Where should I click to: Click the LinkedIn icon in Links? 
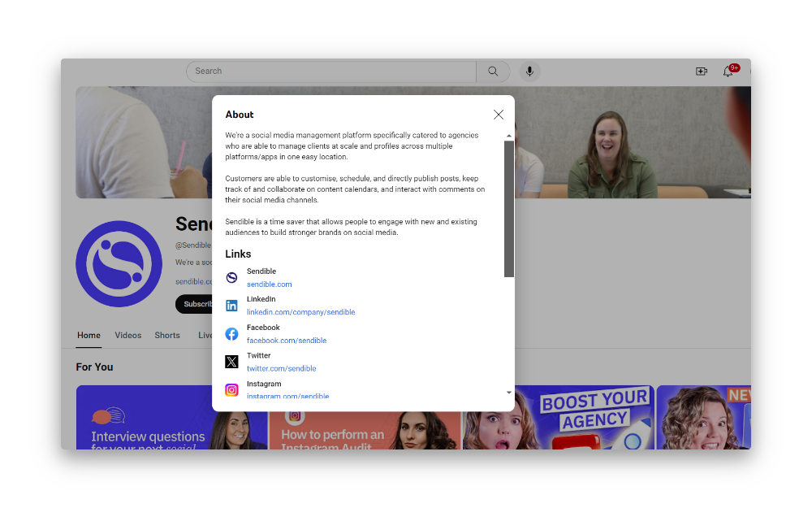click(231, 306)
